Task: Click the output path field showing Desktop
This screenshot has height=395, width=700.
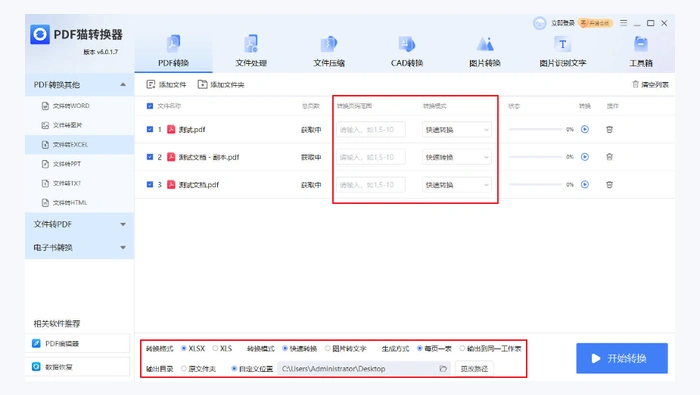Action: pyautogui.click(x=364, y=369)
